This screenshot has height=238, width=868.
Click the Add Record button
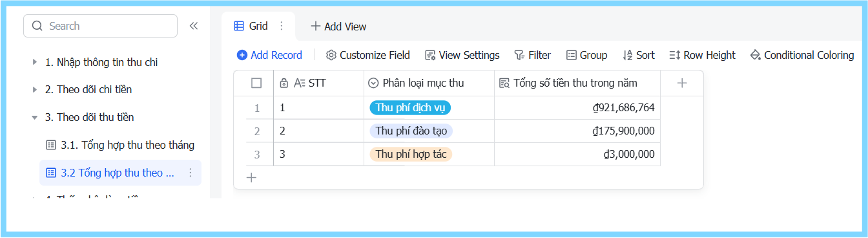click(269, 55)
